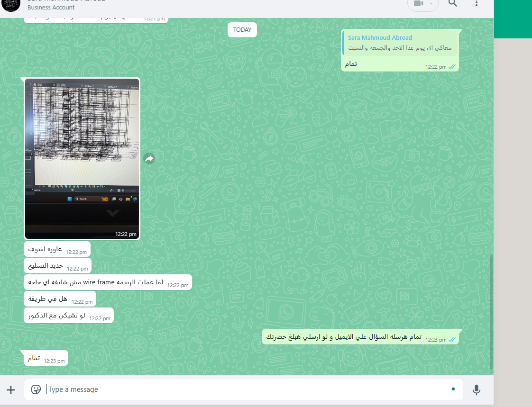Forward the wireframe screenshot image
The width and height of the screenshot is (532, 407).
(149, 158)
